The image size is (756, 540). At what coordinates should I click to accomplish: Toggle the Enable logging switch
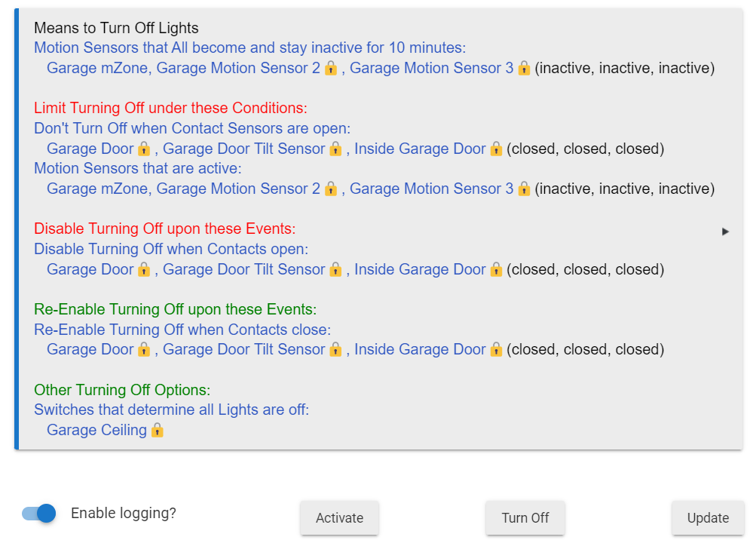pos(39,514)
